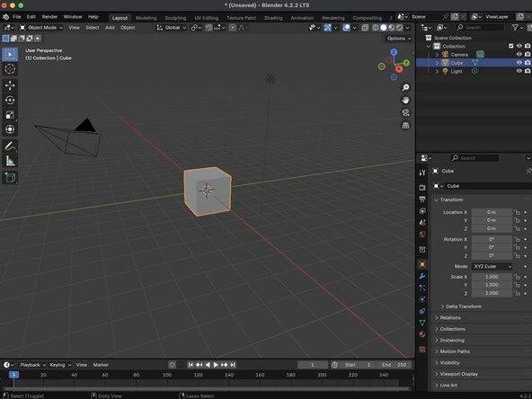
Task: Select the Rotate tool
Action: [x=10, y=100]
